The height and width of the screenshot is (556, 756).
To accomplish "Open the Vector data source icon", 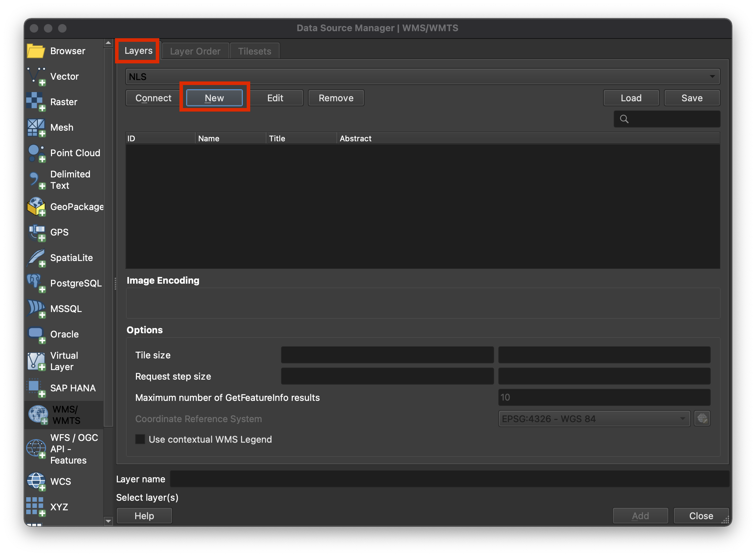I will pos(36,76).
